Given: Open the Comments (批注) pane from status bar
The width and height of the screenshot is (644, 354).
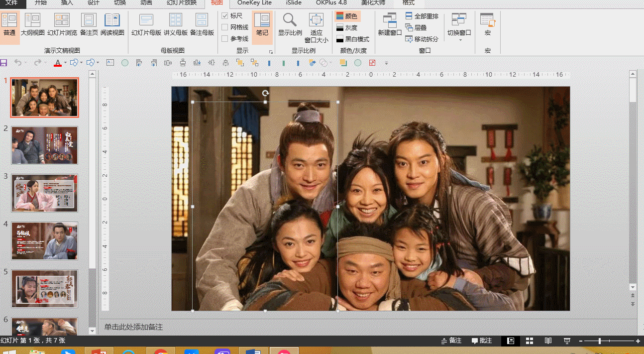Looking at the screenshot, I should click(x=482, y=341).
